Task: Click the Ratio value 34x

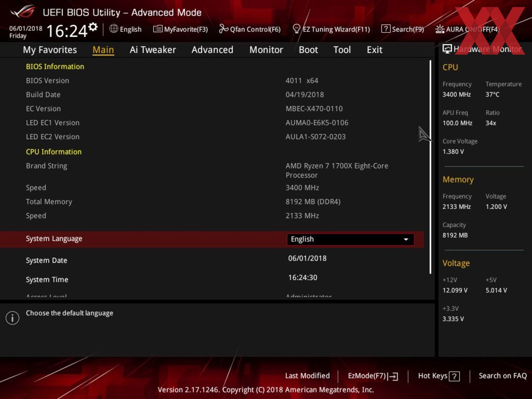Action: tap(491, 123)
